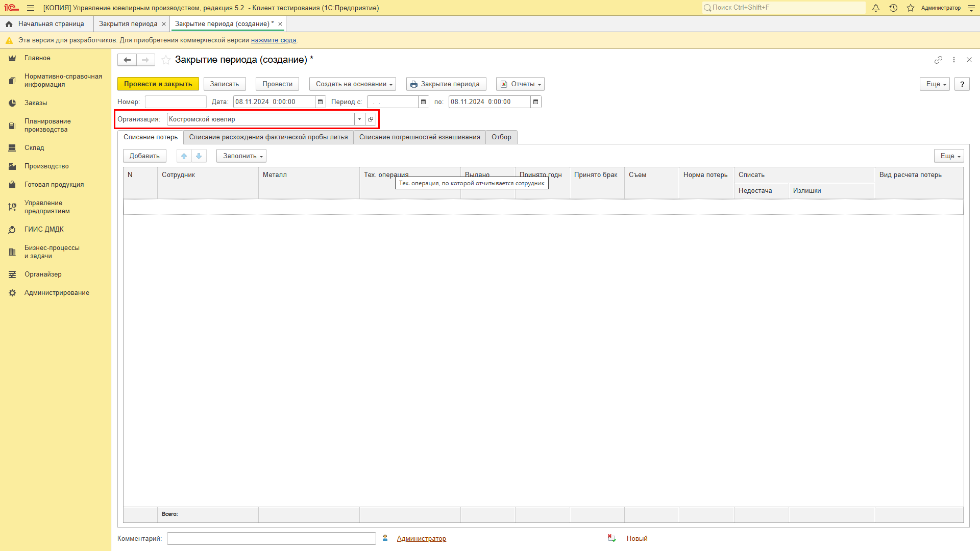The width and height of the screenshot is (980, 551).
Task: Click the Добавить button
Action: 144,156
